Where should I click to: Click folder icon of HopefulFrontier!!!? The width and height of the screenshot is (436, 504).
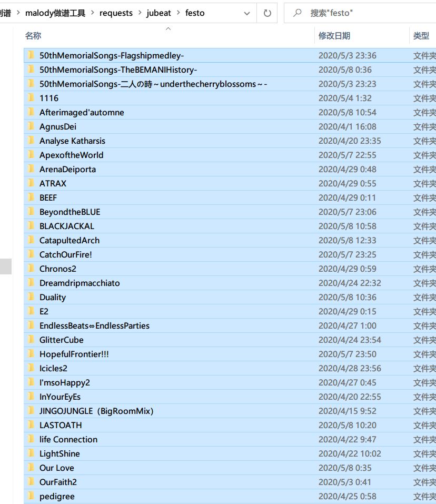pyautogui.click(x=31, y=354)
